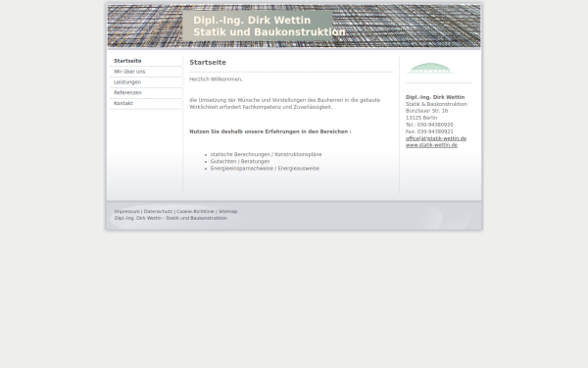Open the Sitemap footer link
588x368 pixels.
[x=227, y=211]
